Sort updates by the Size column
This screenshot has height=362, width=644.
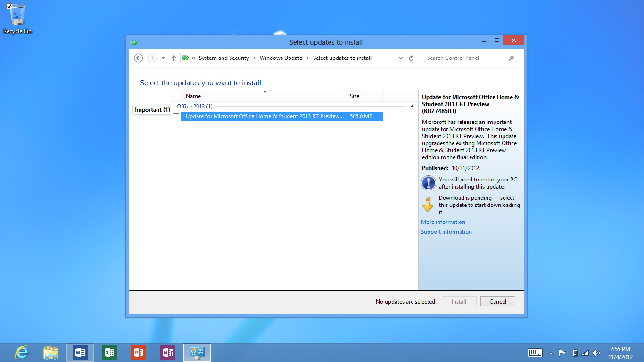(365, 96)
